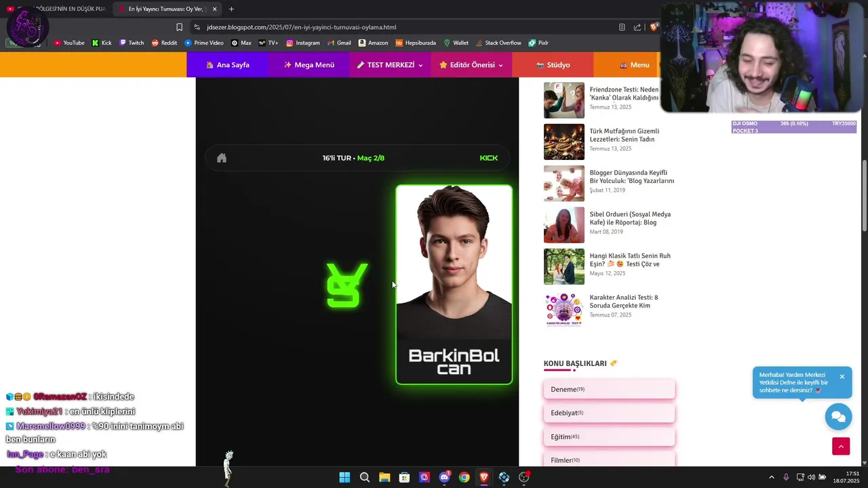Switch to the YouTube tab
This screenshot has width=868, height=488.
(x=56, y=9)
